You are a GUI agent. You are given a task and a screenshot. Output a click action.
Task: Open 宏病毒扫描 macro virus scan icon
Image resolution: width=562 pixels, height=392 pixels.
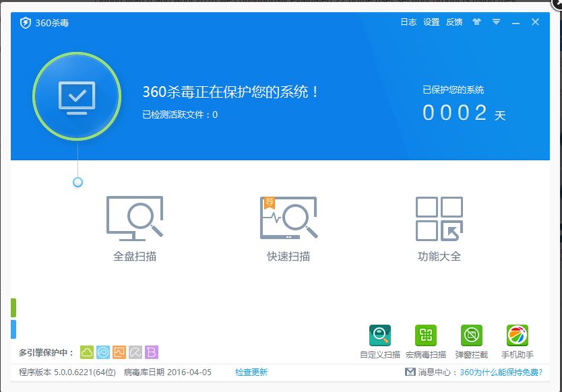click(x=426, y=335)
